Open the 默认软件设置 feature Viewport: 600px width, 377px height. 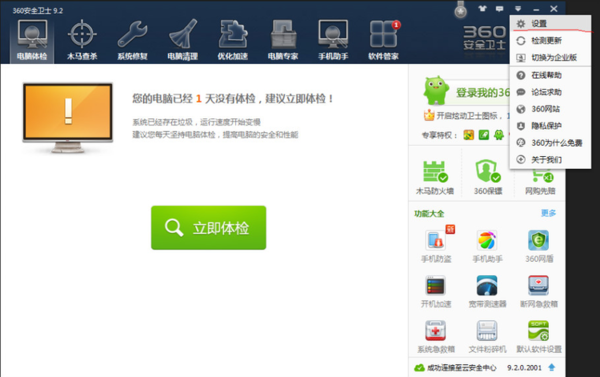[538, 337]
